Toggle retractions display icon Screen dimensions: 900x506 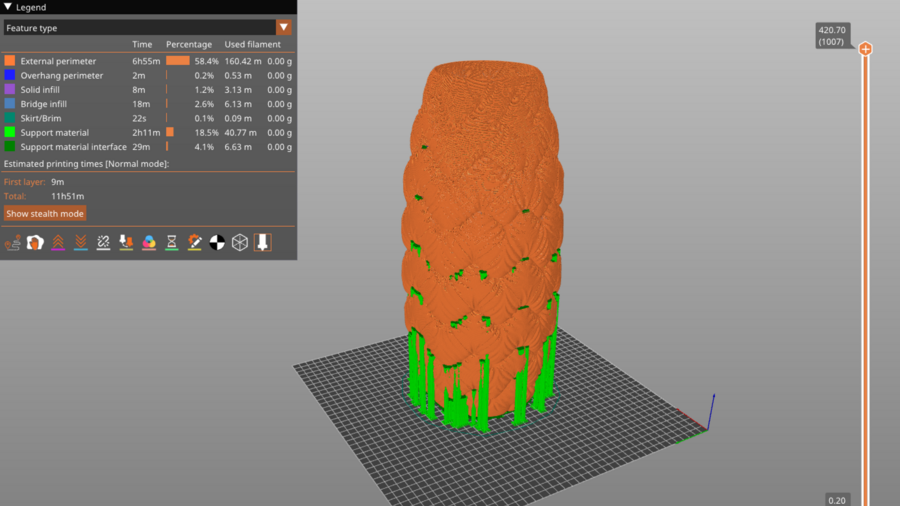(x=58, y=242)
